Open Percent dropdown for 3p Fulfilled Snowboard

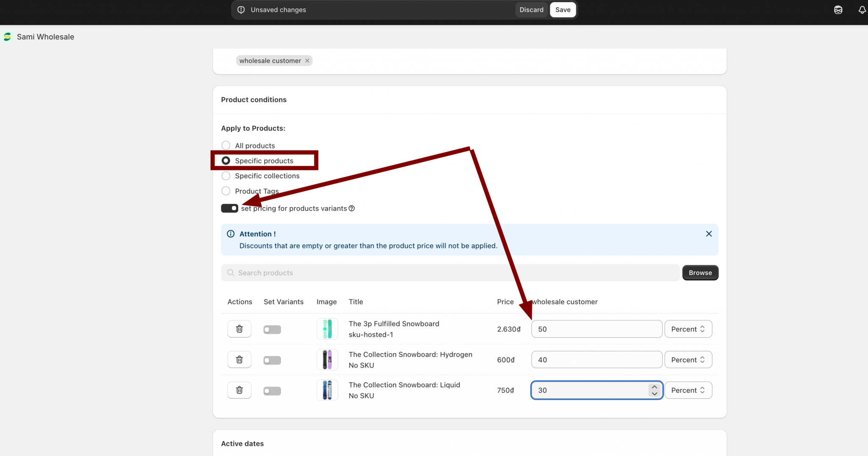click(688, 329)
